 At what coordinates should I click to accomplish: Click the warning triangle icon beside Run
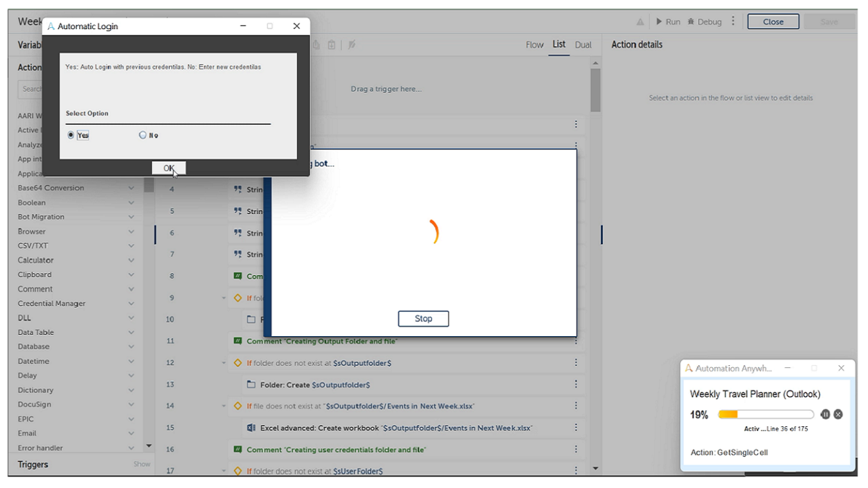tap(640, 22)
